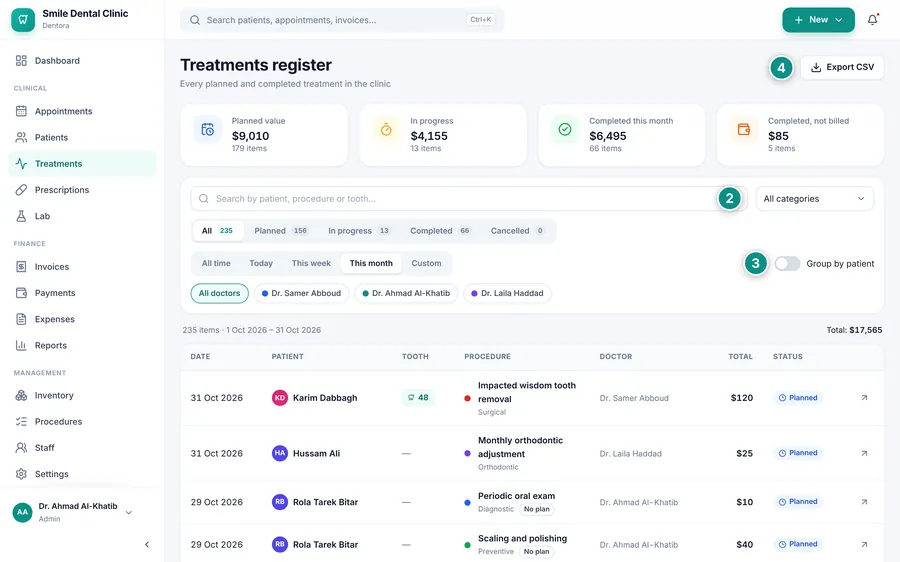The width and height of the screenshot is (900, 562).
Task: Sort by DATE column header
Action: pyautogui.click(x=200, y=356)
